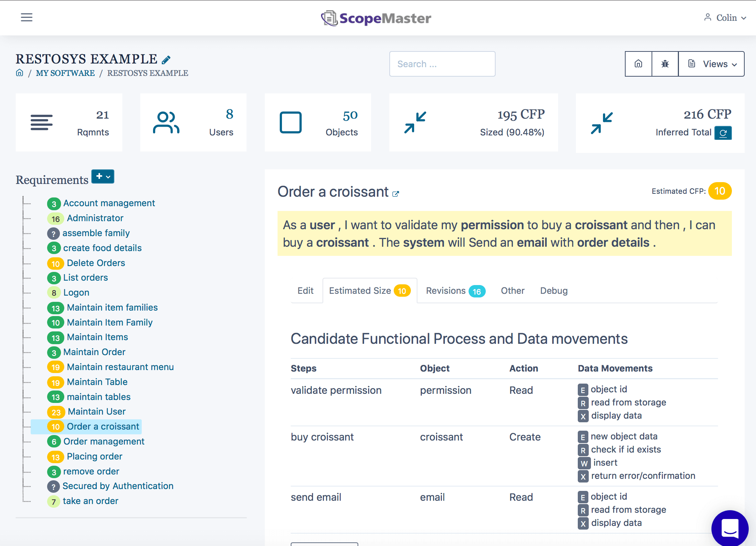Click X icon beside return error/confirmation
The height and width of the screenshot is (546, 756).
tap(583, 476)
